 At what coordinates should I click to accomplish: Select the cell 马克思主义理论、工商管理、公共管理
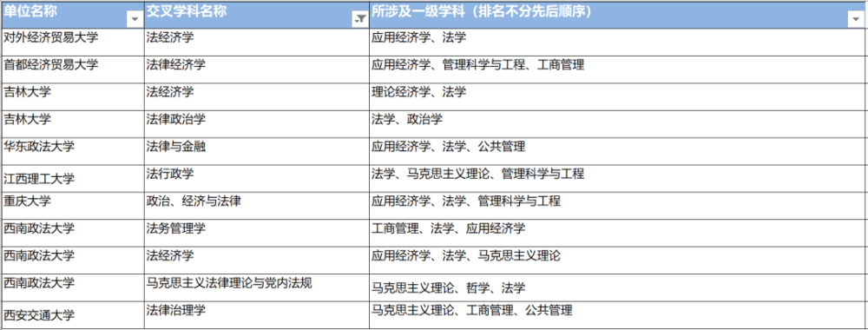click(x=616, y=315)
